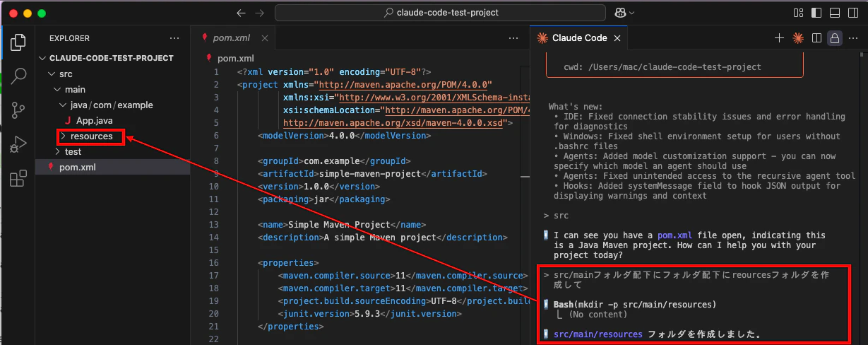This screenshot has width=868, height=345.
Task: Open Copilot dropdown chevron in title bar
Action: (632, 13)
